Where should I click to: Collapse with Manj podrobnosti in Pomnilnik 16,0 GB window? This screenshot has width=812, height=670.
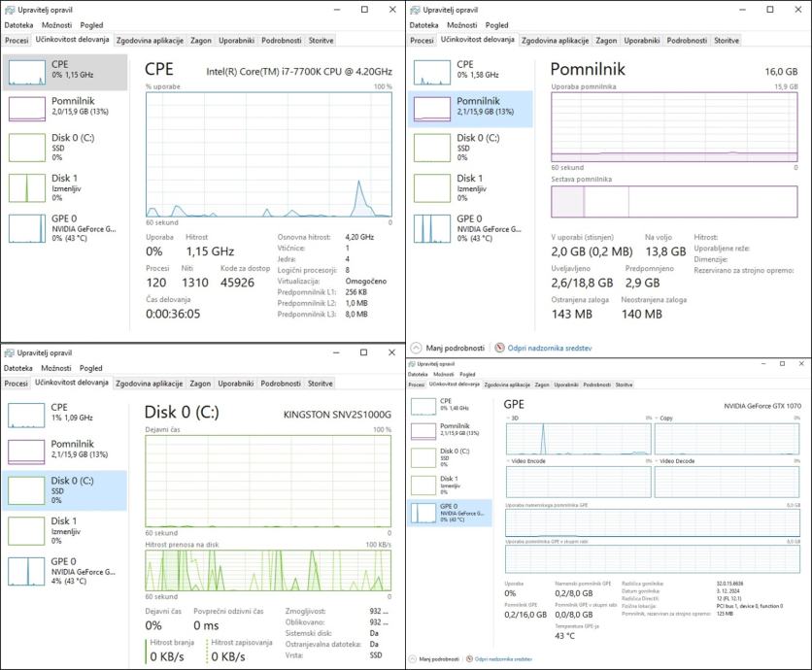click(x=447, y=348)
